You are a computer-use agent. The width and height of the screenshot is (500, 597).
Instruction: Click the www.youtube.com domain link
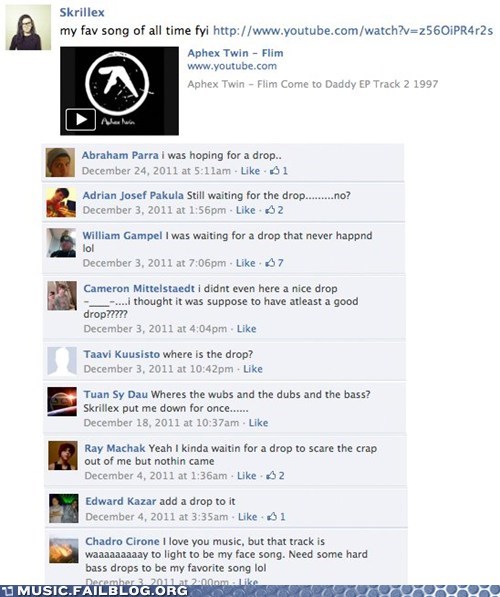point(232,66)
